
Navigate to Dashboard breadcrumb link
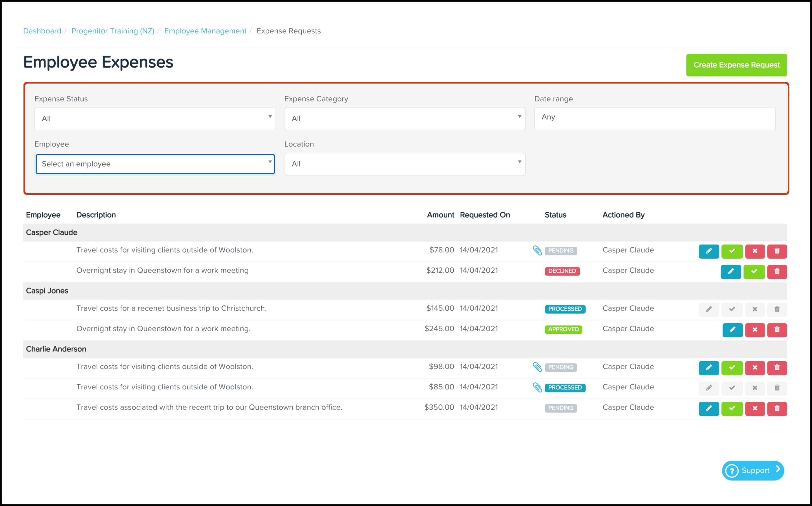pyautogui.click(x=42, y=31)
